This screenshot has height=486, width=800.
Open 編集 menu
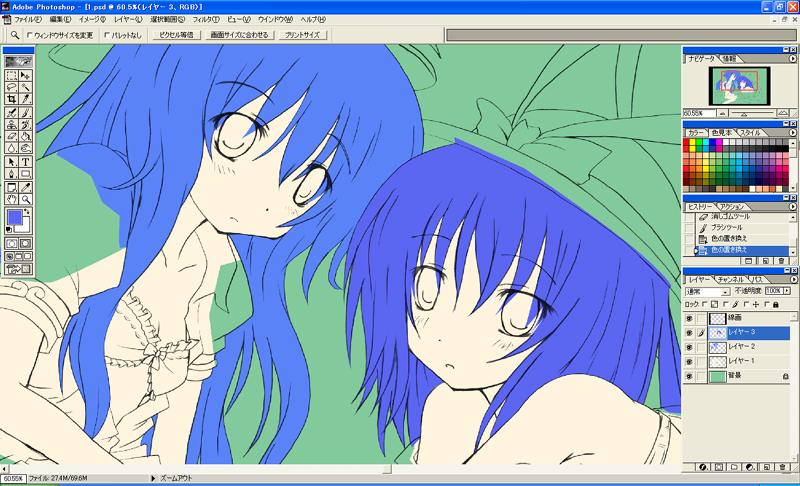60,19
